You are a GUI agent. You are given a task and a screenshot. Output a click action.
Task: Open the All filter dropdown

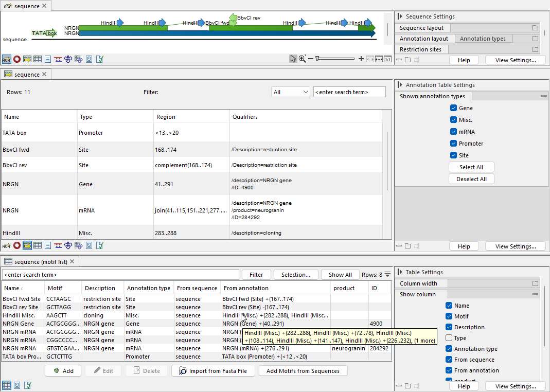coord(290,92)
